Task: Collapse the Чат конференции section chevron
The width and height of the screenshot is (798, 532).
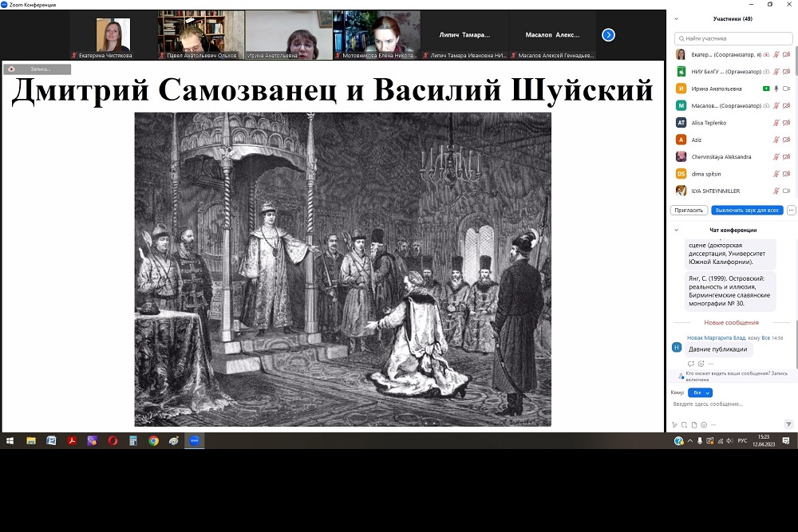Action: pyautogui.click(x=677, y=230)
